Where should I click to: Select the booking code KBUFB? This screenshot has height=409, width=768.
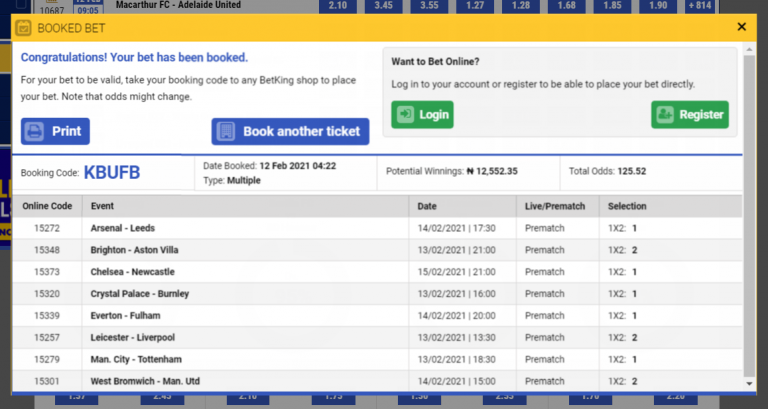tap(112, 172)
